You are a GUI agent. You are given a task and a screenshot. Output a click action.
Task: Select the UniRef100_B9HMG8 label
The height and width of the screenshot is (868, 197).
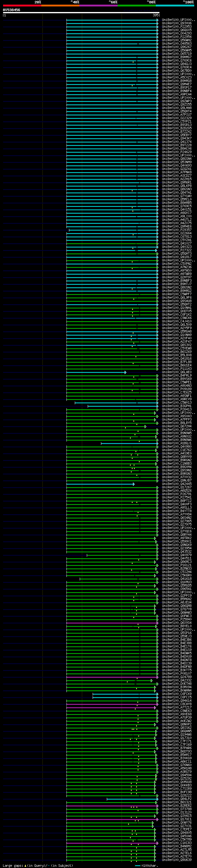coord(177,81)
